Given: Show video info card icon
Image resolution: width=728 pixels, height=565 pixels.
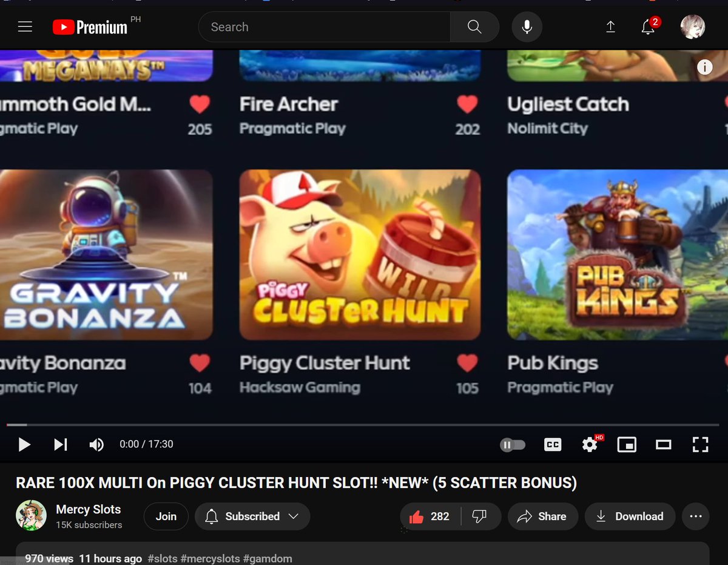Looking at the screenshot, I should point(704,67).
